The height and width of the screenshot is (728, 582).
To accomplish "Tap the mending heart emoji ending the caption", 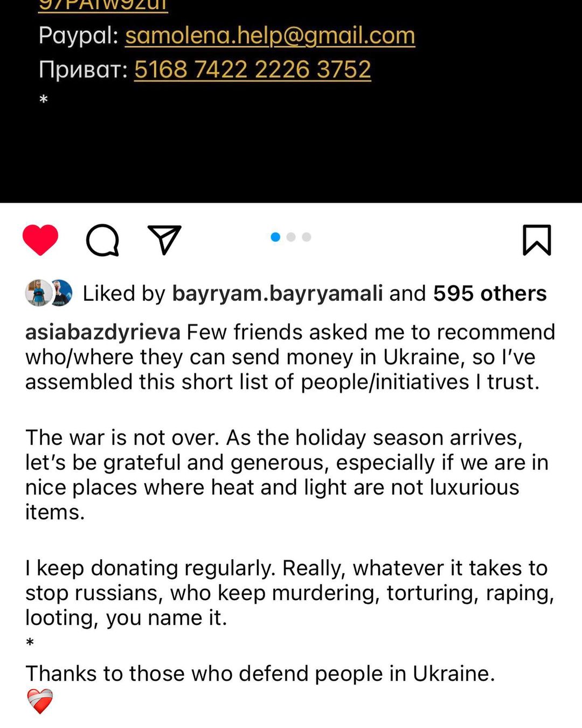I will pyautogui.click(x=40, y=701).
